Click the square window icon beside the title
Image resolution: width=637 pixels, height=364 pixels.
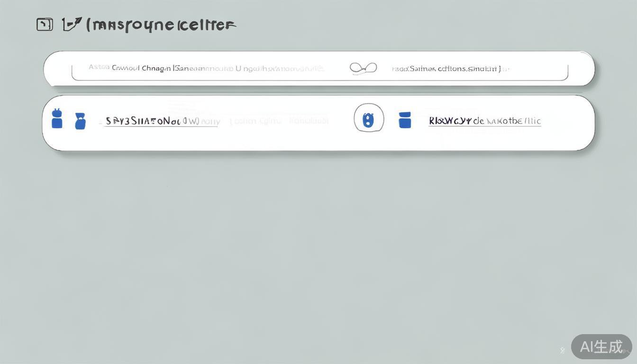[x=45, y=24]
